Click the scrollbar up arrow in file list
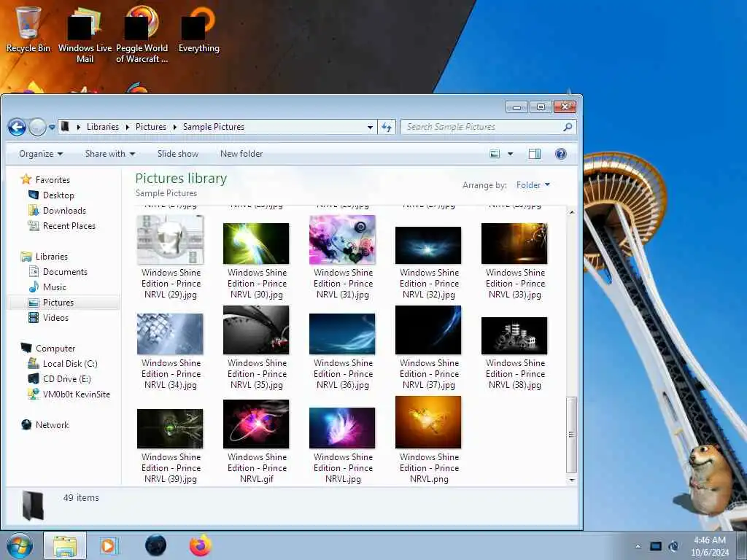Screen dimensions: 747x560 (572, 212)
